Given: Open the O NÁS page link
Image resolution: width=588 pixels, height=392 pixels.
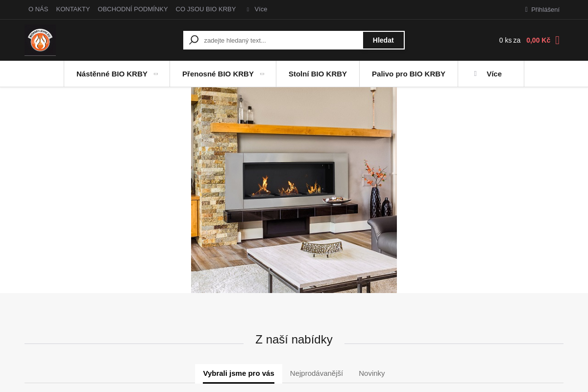Looking at the screenshot, I should pyautogui.click(x=38, y=9).
